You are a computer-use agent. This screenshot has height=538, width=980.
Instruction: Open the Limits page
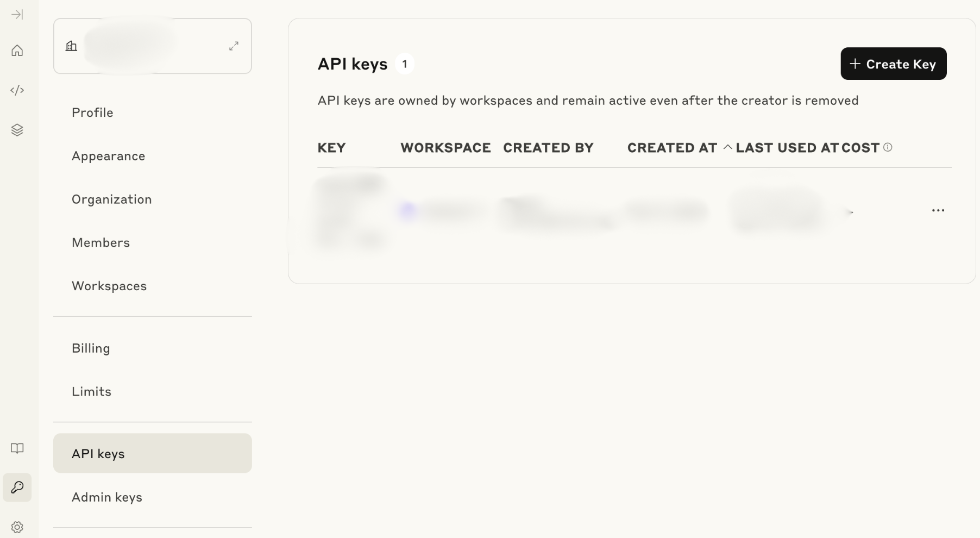pyautogui.click(x=91, y=391)
